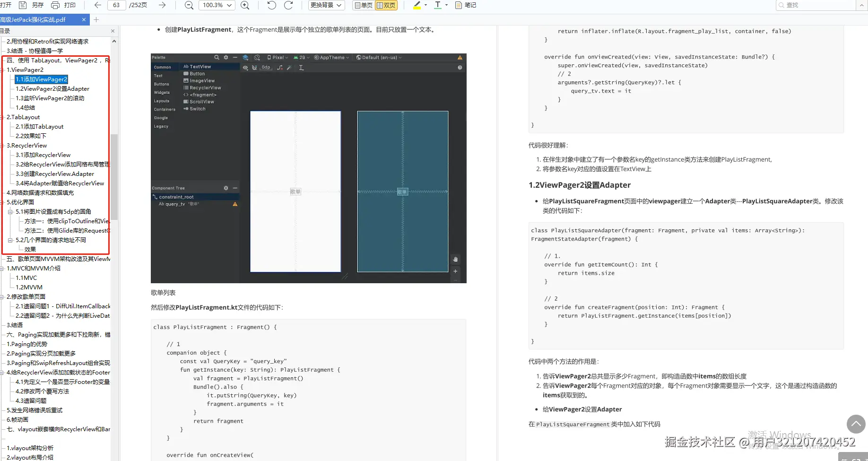Click the outline panel scrollbar thumb
This screenshot has height=461, width=868.
click(x=114, y=177)
